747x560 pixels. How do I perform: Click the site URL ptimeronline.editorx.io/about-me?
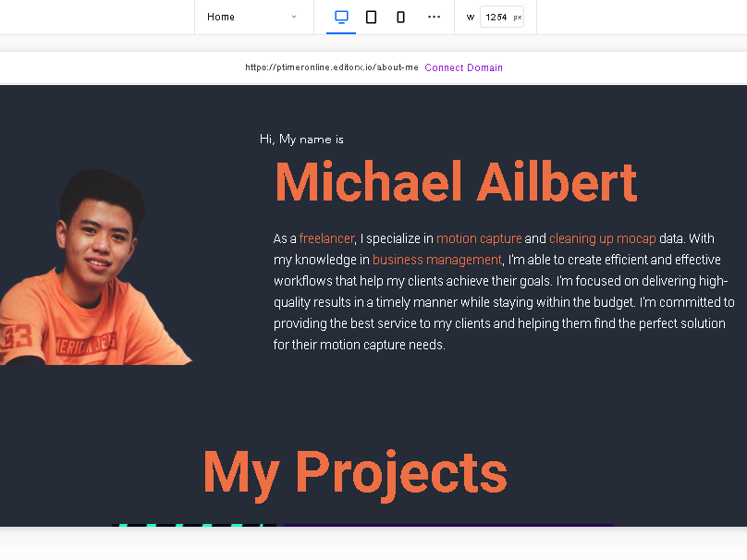[332, 67]
